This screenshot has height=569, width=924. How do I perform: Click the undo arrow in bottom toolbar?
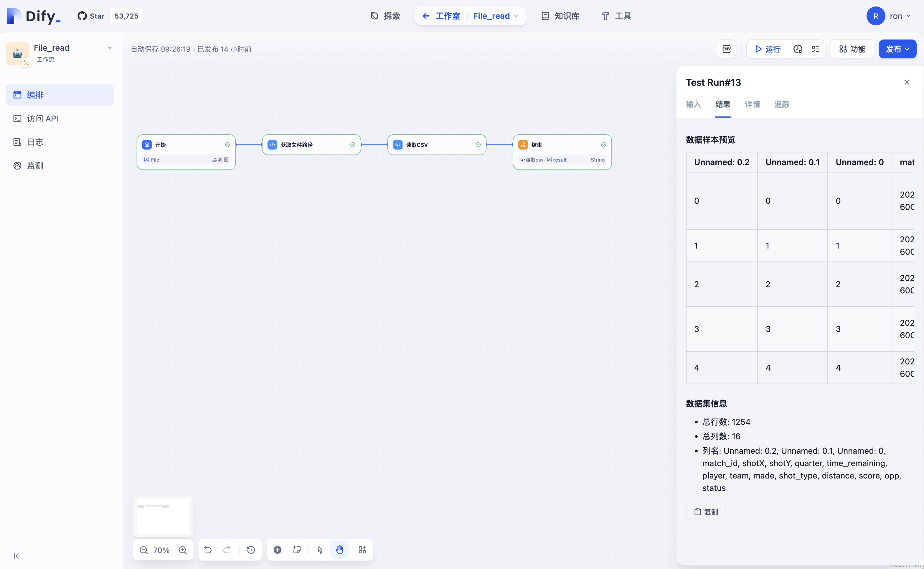(208, 550)
